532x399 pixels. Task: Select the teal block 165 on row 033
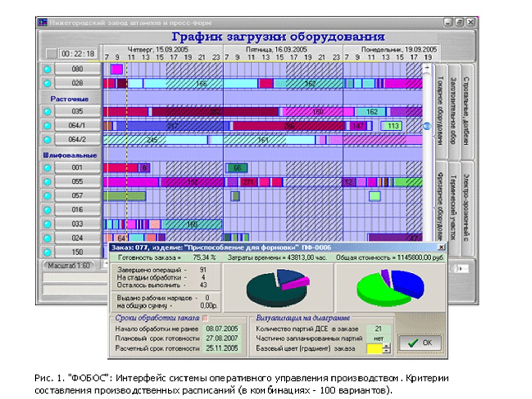pyautogui.click(x=192, y=224)
